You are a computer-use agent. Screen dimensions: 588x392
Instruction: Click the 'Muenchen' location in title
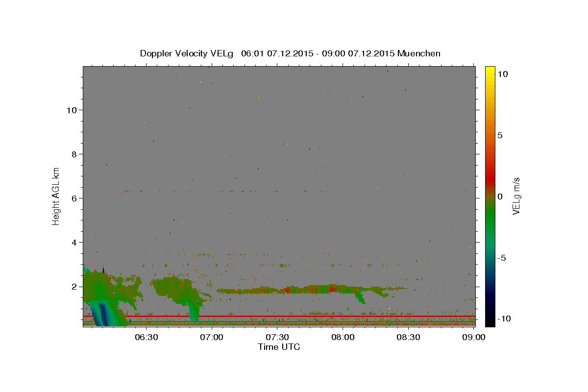click(x=419, y=53)
